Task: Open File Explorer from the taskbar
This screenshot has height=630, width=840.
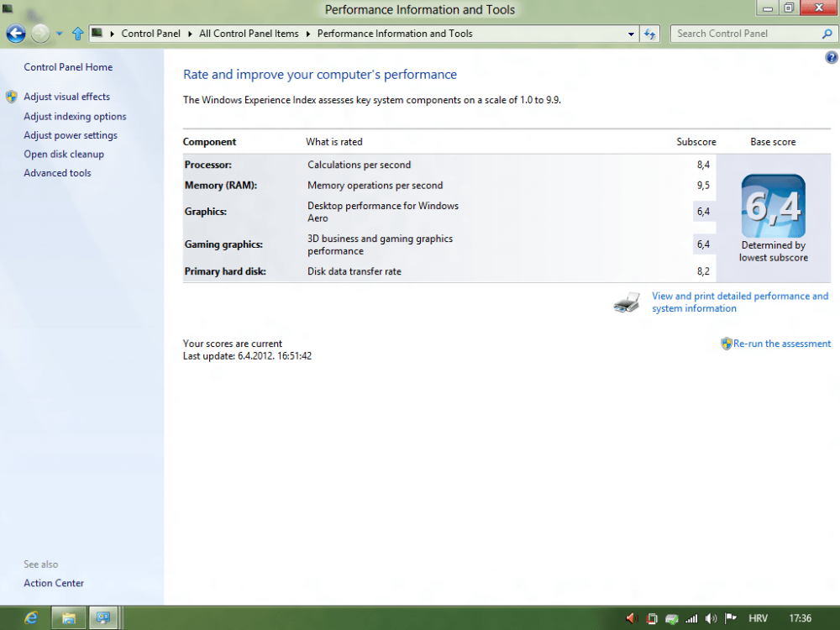Action: 69,618
